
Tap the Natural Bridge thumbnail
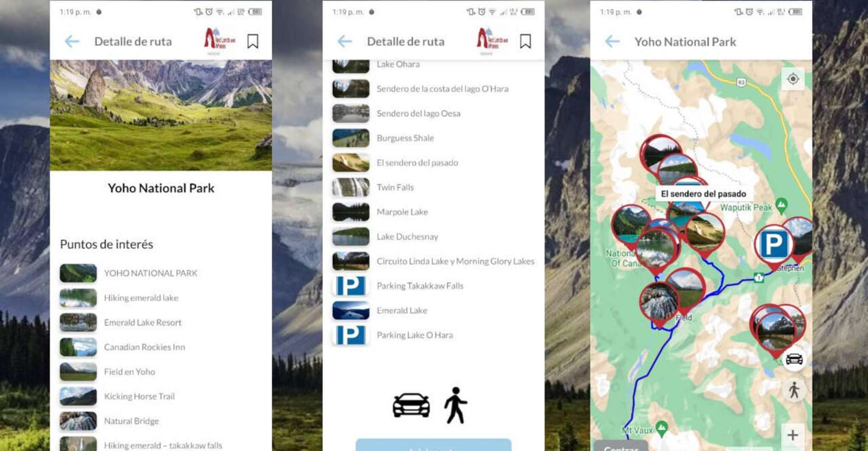pos(78,421)
